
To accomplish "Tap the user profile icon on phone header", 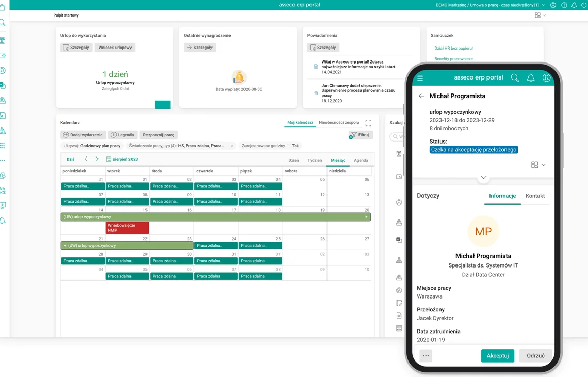I will pos(546,78).
